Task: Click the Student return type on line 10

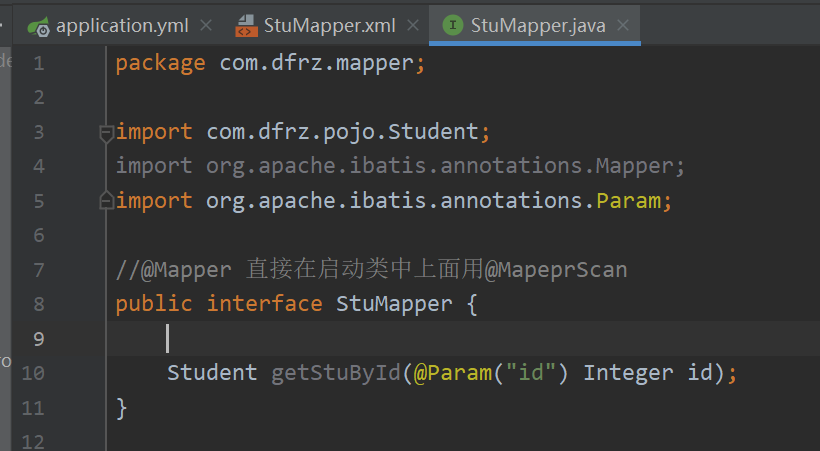Action: (x=211, y=373)
